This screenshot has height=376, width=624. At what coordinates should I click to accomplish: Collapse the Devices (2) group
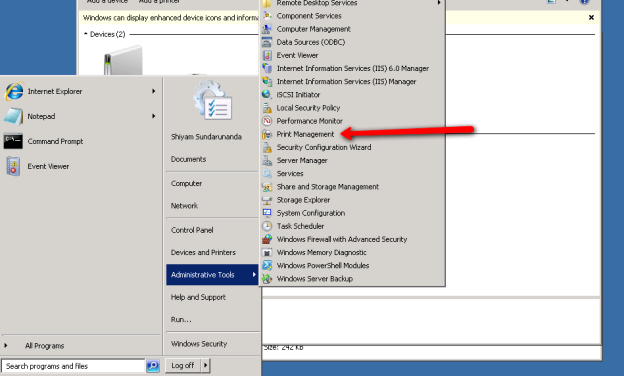click(x=86, y=34)
